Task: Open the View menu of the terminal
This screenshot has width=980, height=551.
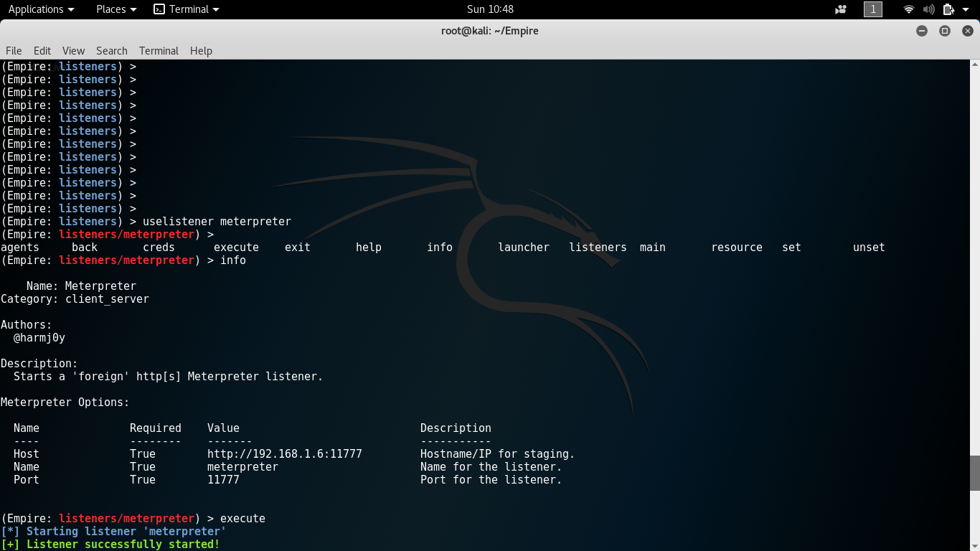Action: [73, 51]
